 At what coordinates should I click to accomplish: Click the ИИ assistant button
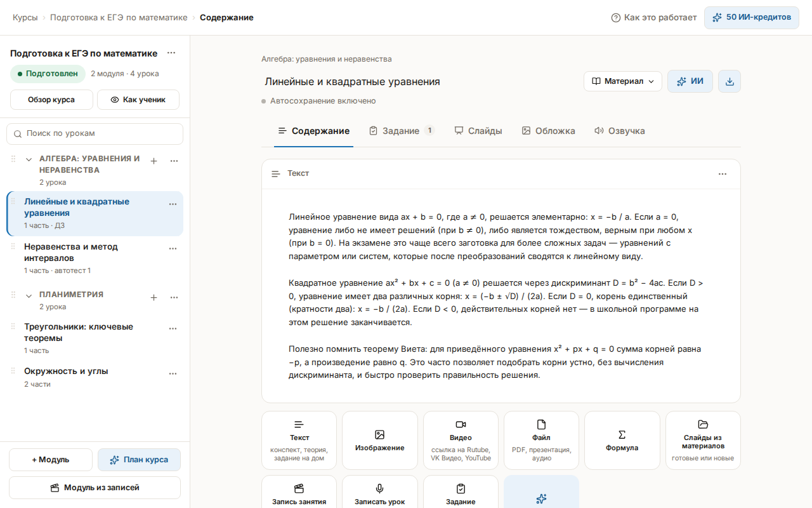(x=690, y=81)
